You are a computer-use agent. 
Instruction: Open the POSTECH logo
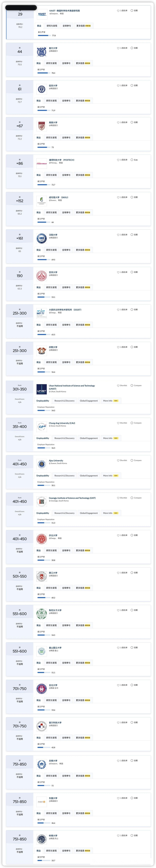point(41,163)
